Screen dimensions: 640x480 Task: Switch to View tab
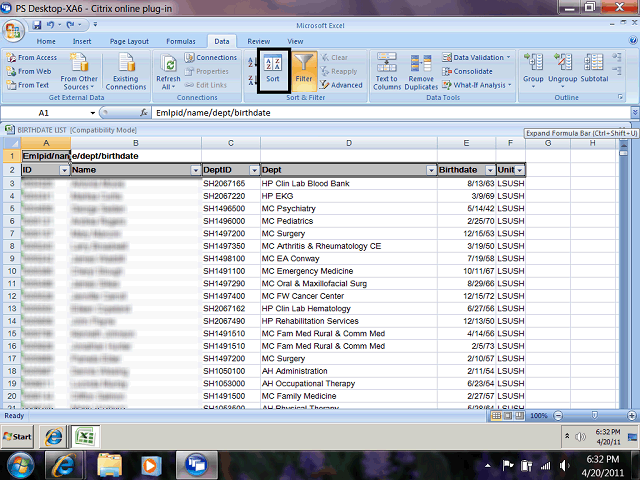(295, 41)
